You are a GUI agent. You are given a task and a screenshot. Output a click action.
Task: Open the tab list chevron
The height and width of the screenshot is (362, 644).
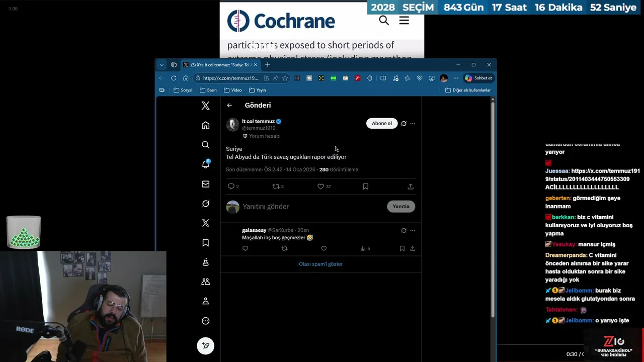pos(162,65)
